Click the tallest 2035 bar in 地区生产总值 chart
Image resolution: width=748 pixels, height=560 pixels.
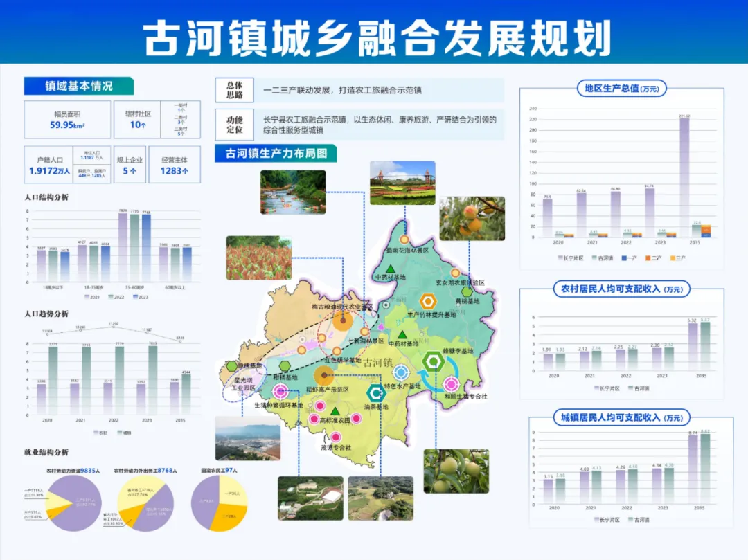684,177
